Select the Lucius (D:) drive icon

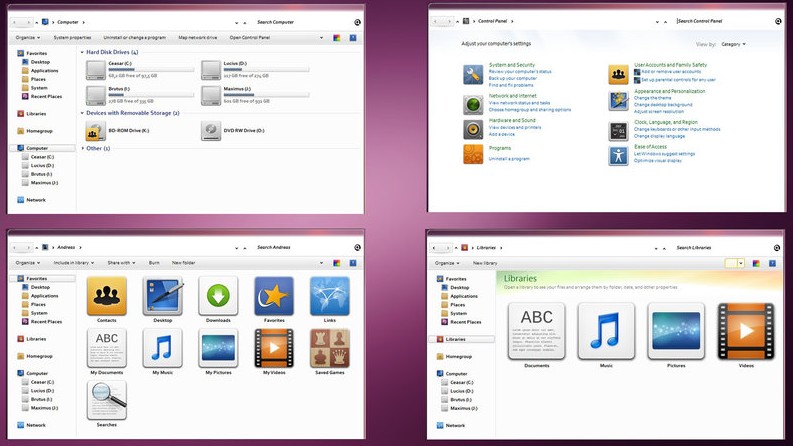(211, 70)
